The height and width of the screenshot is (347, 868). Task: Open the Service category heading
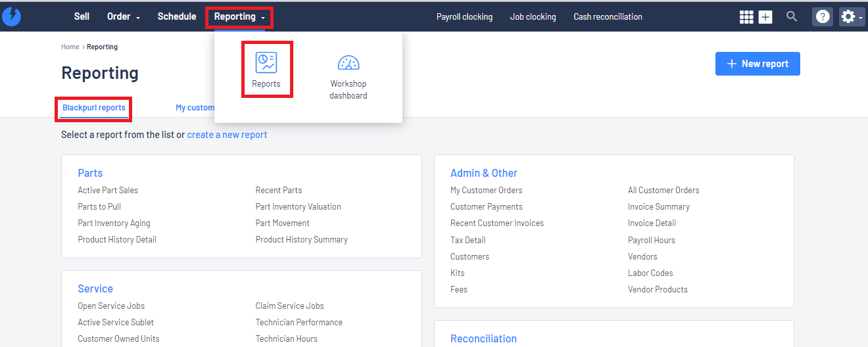tap(95, 289)
